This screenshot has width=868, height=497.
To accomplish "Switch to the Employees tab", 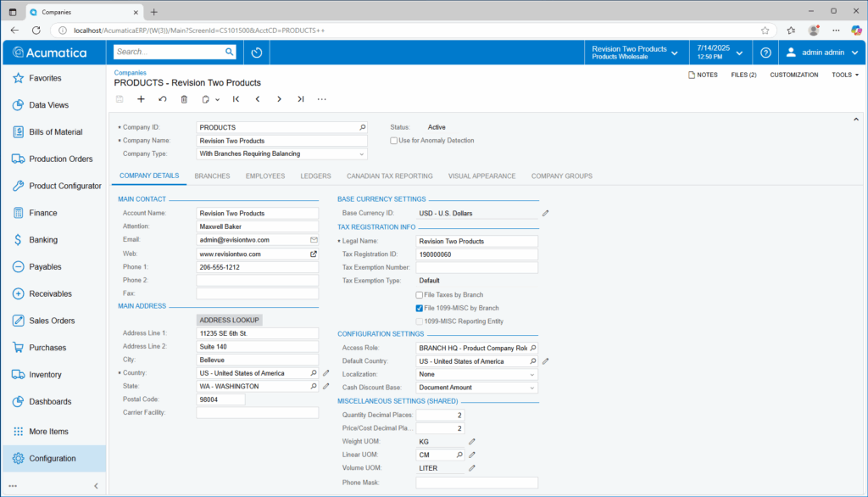I will pos(265,176).
